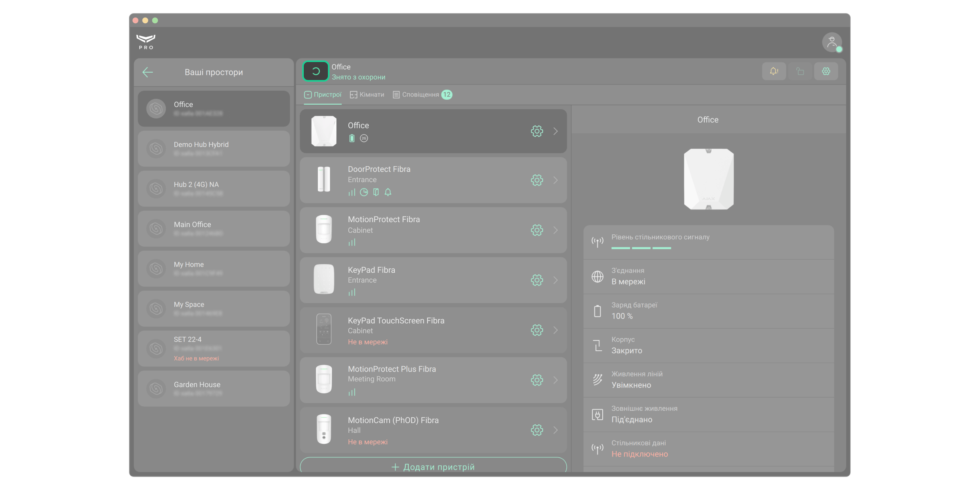Open settings gear for MotionProtect Fibra
This screenshot has width=980, height=490.
537,230
